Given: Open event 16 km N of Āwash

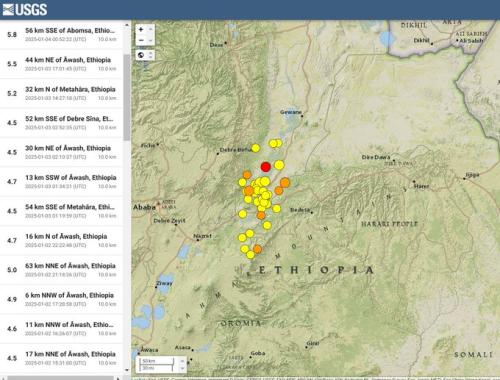Looking at the screenshot, I should click(62, 240).
